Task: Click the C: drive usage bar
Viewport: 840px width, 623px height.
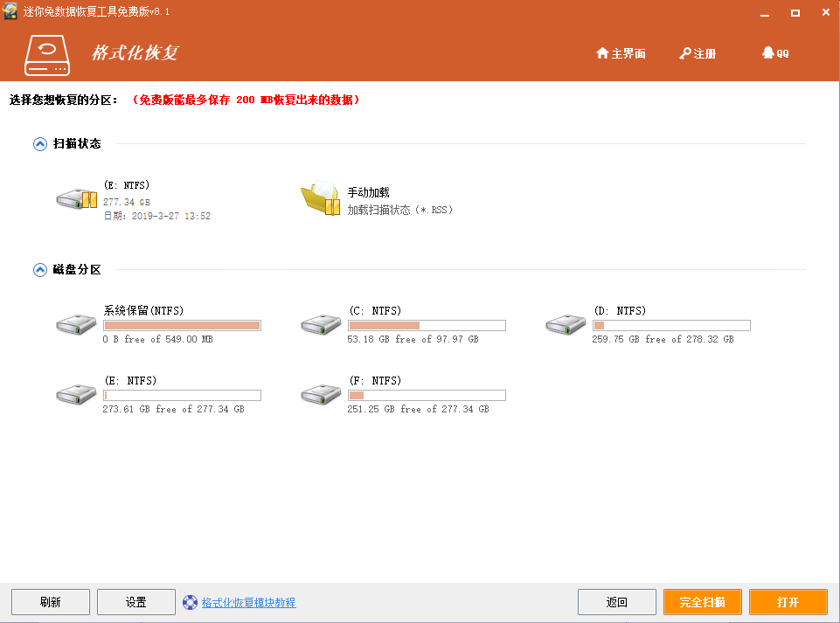Action: point(427,325)
